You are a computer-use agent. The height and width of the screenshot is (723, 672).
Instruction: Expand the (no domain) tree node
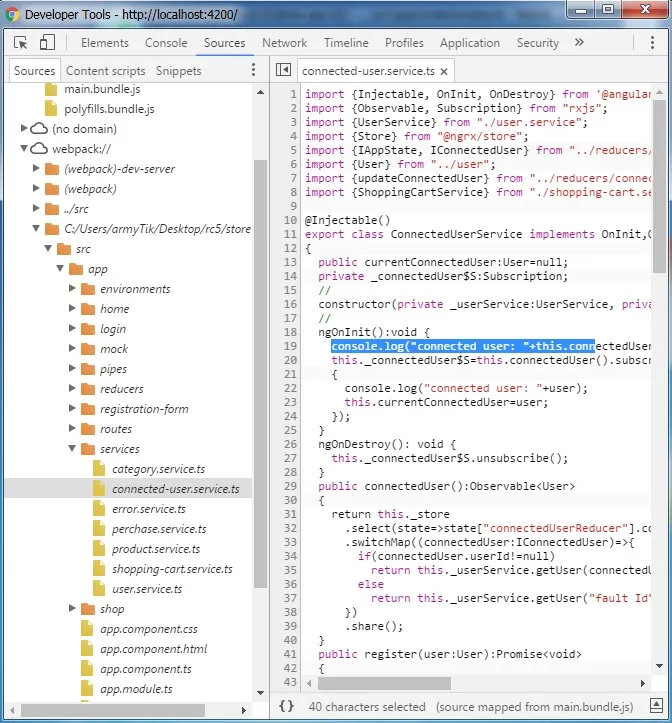click(24, 128)
